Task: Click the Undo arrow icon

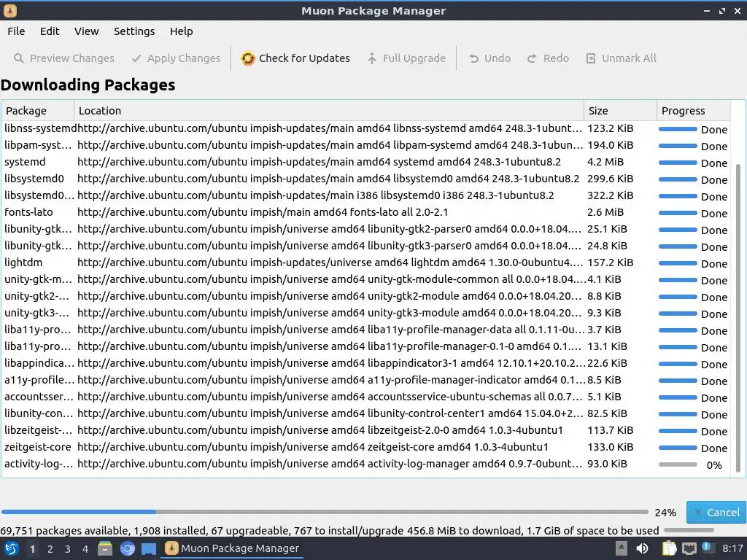Action: (473, 58)
